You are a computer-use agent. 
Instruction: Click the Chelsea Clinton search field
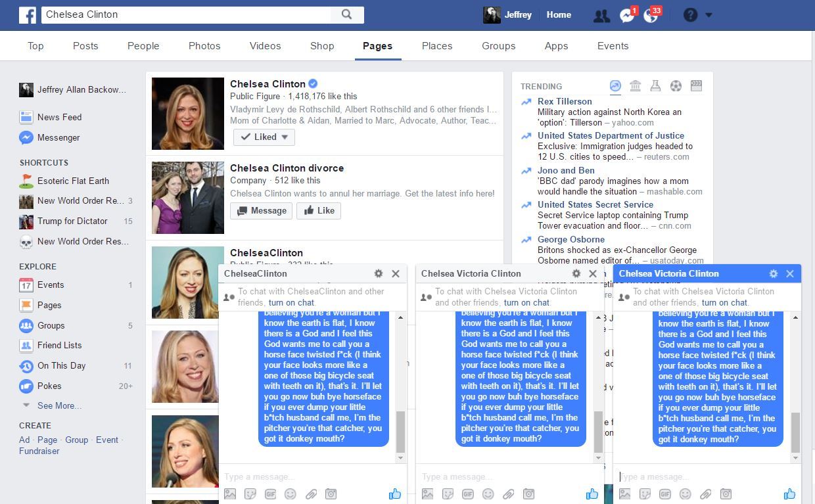[187, 14]
